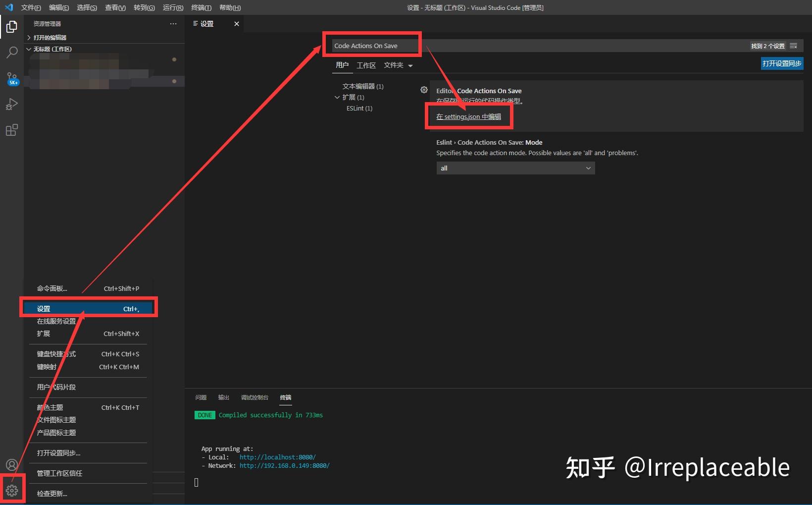Open the Explorer view in the activity bar
This screenshot has height=505, width=812.
coord(11,27)
